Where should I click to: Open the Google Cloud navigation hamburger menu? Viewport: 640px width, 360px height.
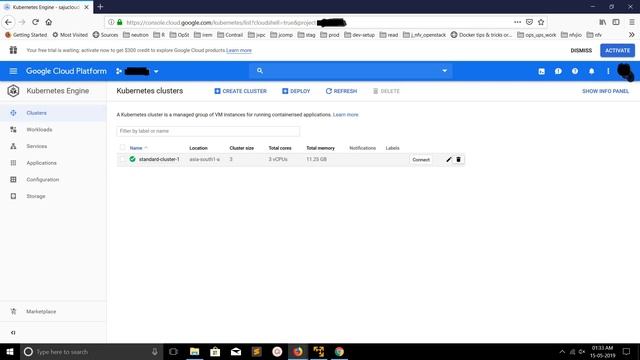tap(13, 71)
